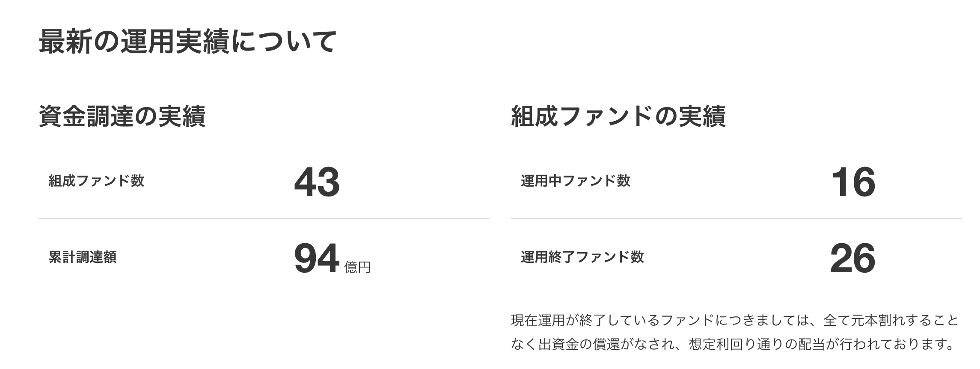The height and width of the screenshot is (369, 980).
Task: Click the 最新の運用実績について main heading
Action: pos(187,42)
